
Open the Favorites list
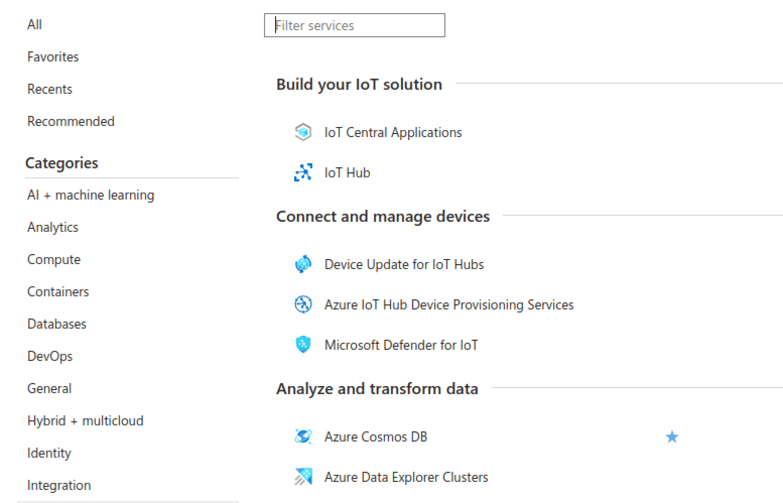(53, 57)
